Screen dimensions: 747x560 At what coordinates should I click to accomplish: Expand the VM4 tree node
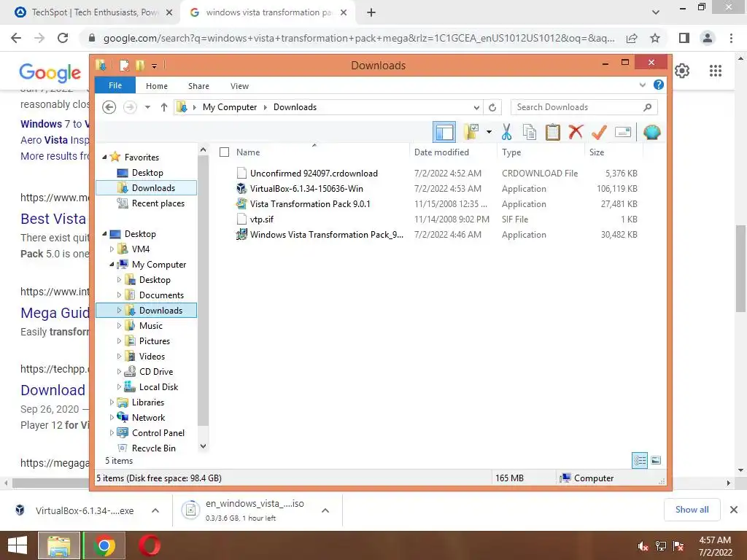click(x=112, y=249)
